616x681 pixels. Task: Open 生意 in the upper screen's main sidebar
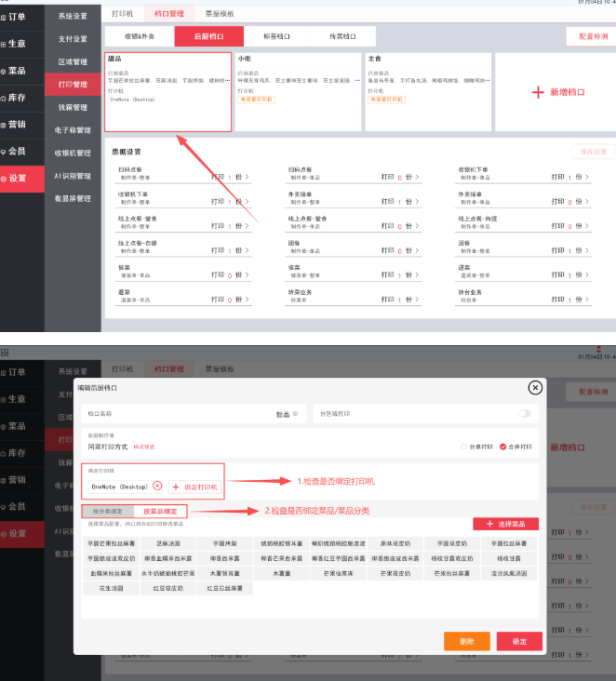tap(22, 44)
